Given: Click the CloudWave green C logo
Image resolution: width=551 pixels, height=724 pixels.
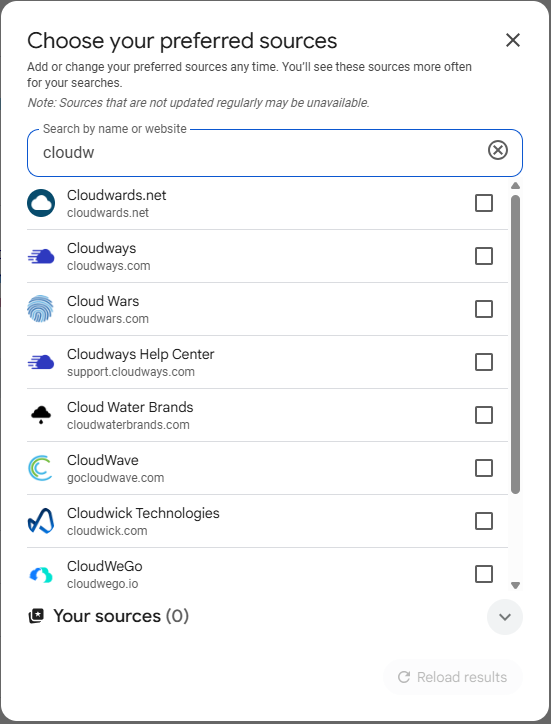Looking at the screenshot, I should tap(41, 468).
